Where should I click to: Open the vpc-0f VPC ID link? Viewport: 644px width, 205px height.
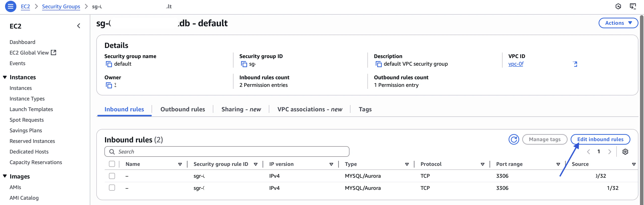516,64
